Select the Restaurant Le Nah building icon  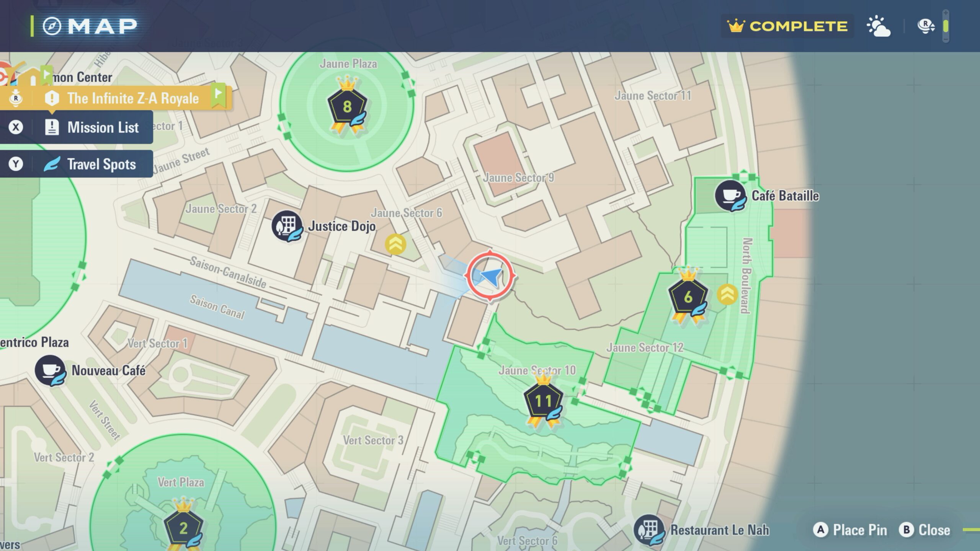649,530
